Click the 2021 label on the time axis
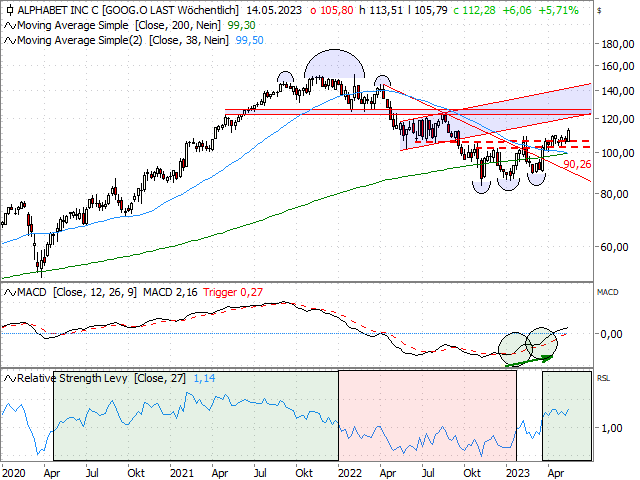This screenshot has height=480, width=640. (x=182, y=473)
